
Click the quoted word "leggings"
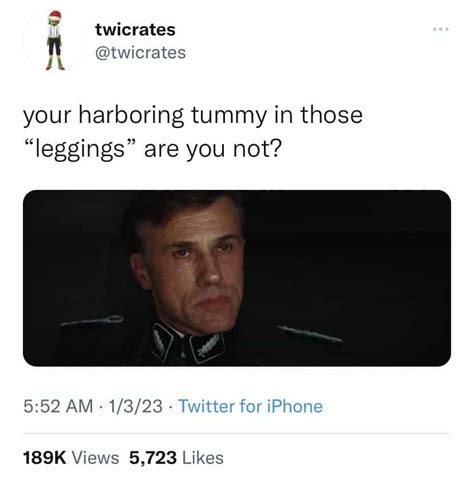coord(80,149)
